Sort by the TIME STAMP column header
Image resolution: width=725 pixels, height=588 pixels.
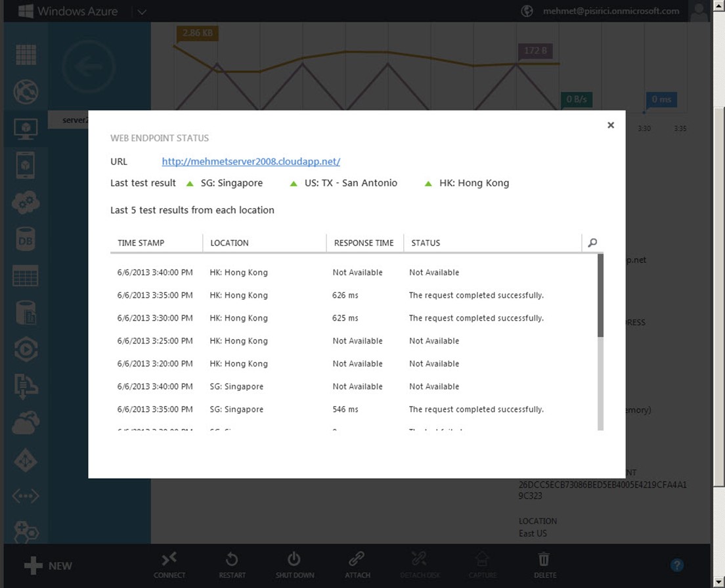point(141,243)
